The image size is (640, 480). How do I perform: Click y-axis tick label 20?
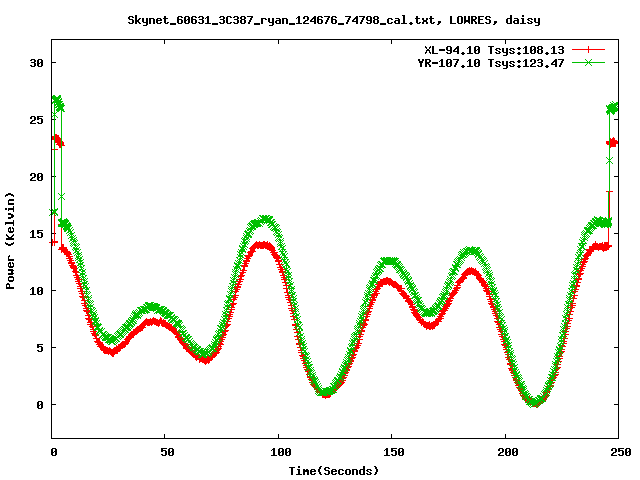tap(36, 177)
